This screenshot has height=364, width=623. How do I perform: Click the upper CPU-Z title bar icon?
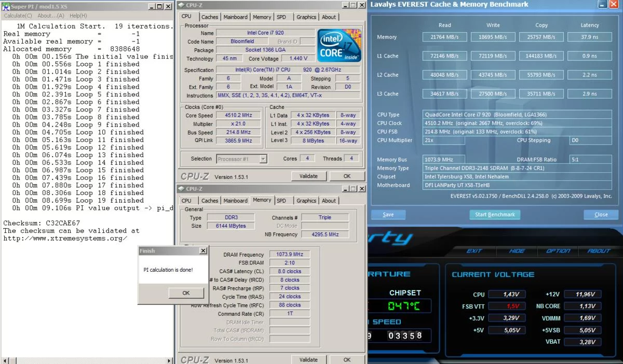182,5
